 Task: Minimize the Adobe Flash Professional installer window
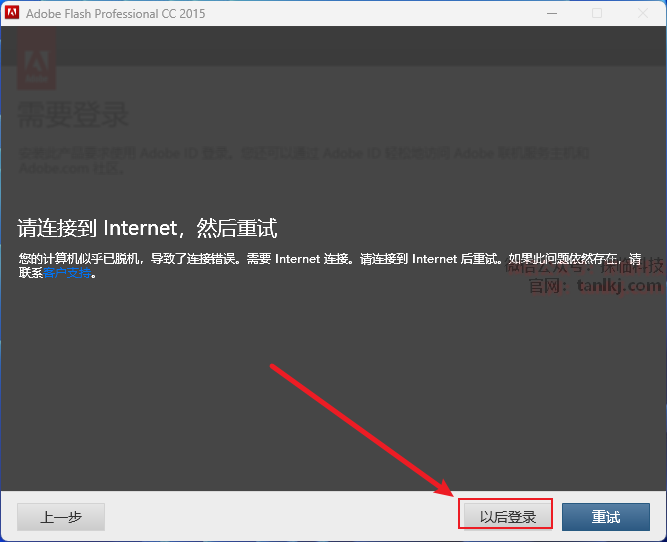click(x=552, y=13)
